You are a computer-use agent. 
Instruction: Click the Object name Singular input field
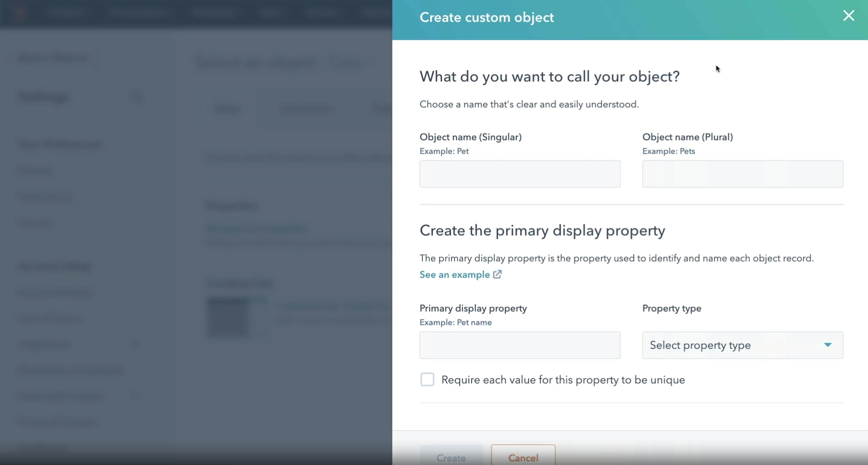point(519,174)
